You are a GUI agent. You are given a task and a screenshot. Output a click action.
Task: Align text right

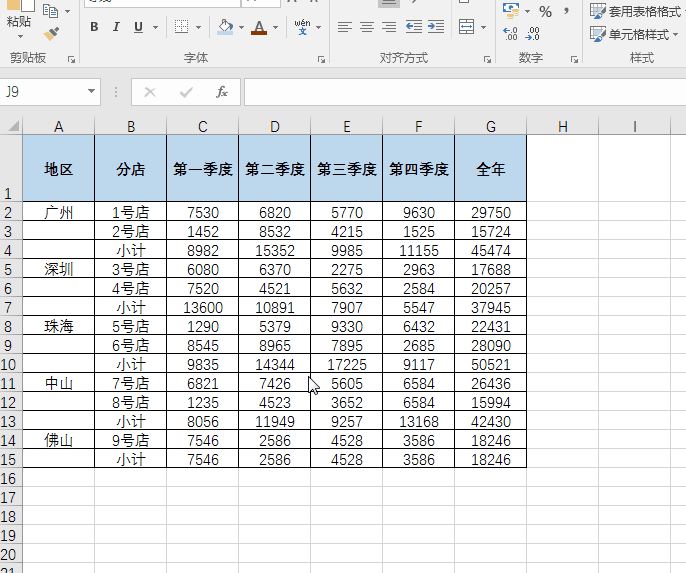[389, 27]
